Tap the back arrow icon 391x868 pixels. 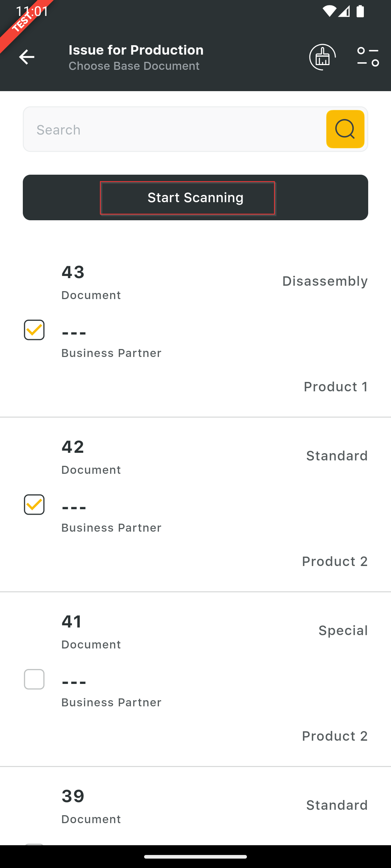26,57
